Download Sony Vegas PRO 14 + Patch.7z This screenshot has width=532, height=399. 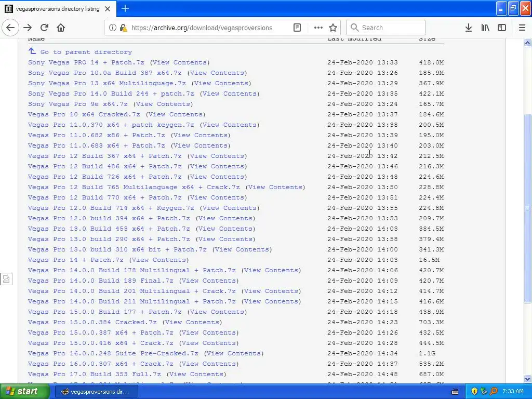point(86,62)
